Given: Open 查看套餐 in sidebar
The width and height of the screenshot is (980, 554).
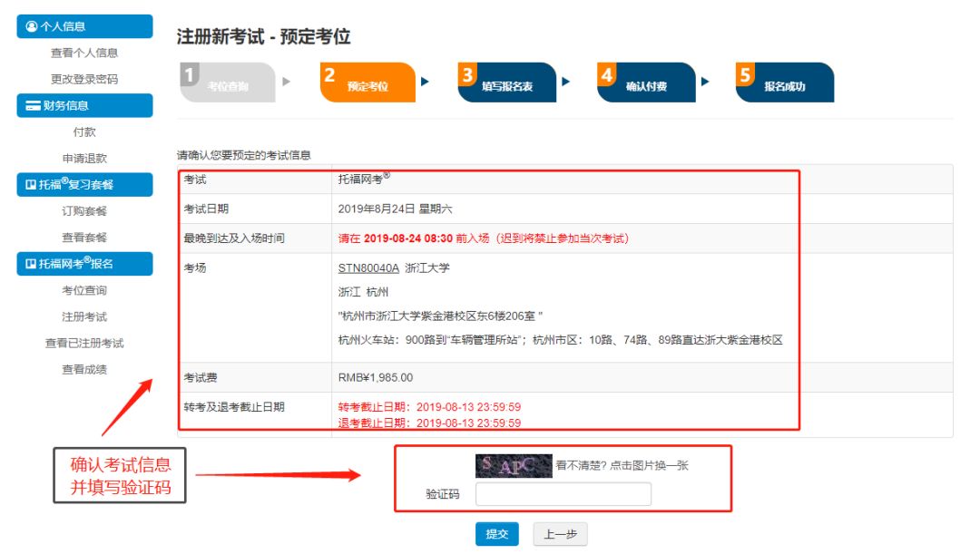Looking at the screenshot, I should tap(84, 238).
